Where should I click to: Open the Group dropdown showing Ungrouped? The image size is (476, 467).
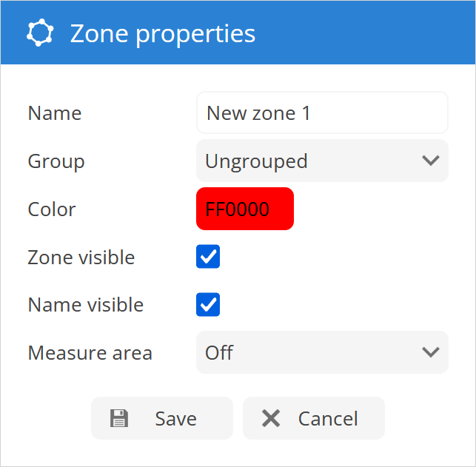point(322,161)
